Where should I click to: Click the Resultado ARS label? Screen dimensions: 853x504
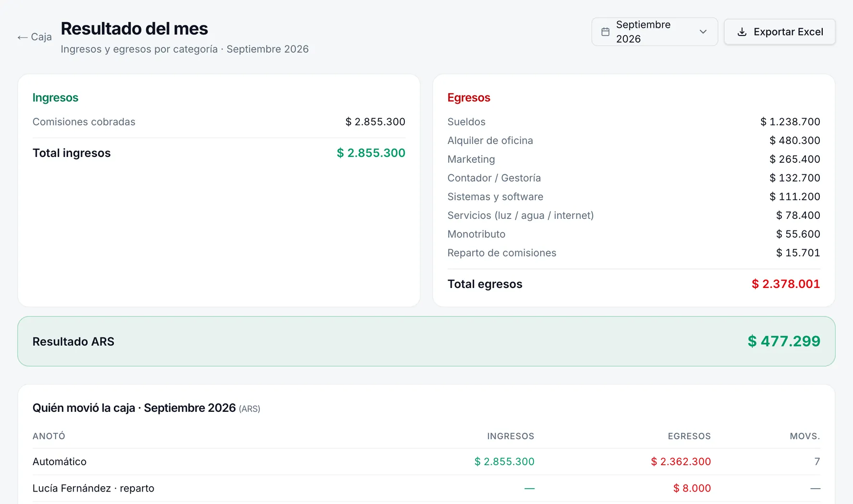click(73, 342)
